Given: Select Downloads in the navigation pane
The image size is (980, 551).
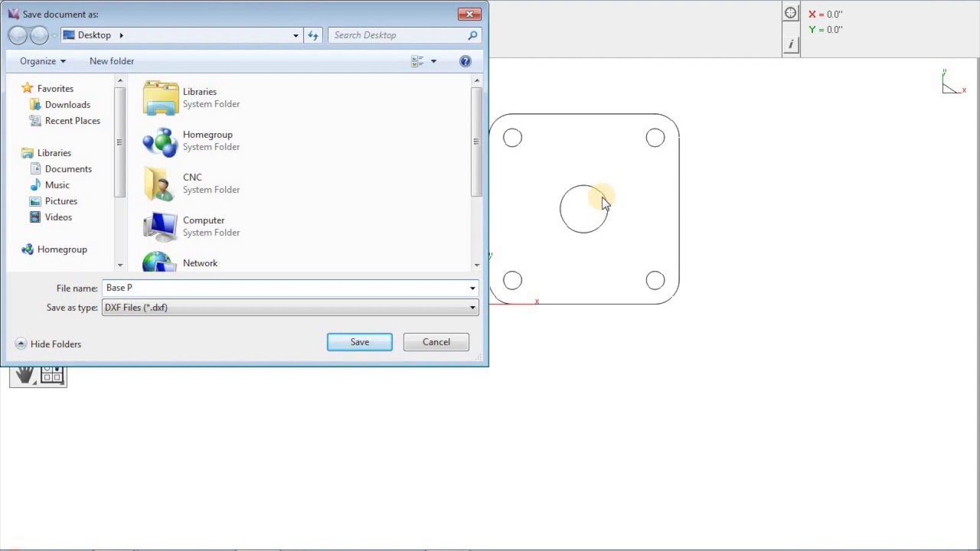Looking at the screenshot, I should [67, 105].
